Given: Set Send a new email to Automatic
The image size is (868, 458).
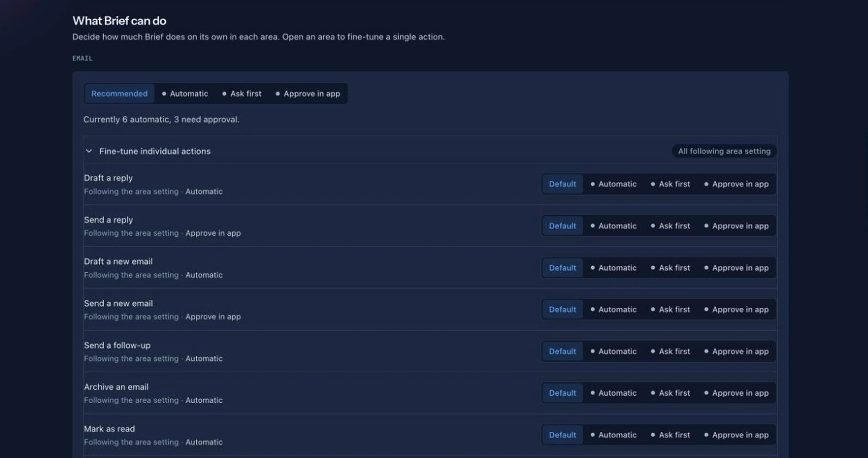Looking at the screenshot, I should pos(614,309).
